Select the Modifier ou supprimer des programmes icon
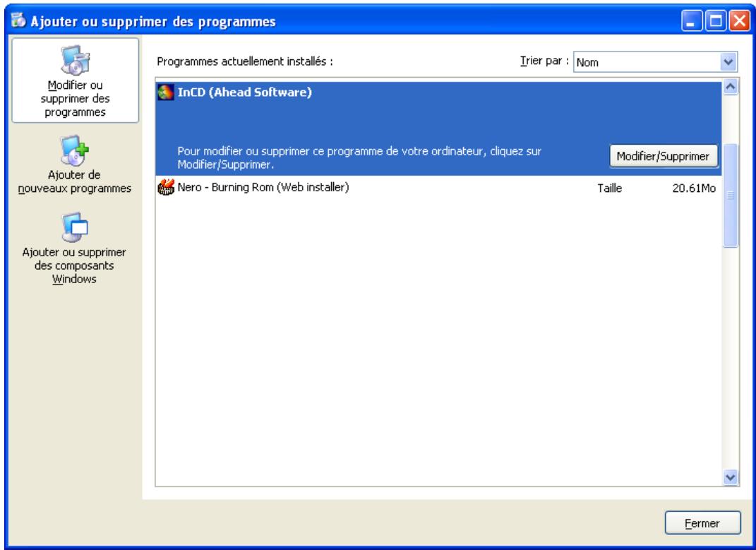The image size is (756, 550). (75, 60)
